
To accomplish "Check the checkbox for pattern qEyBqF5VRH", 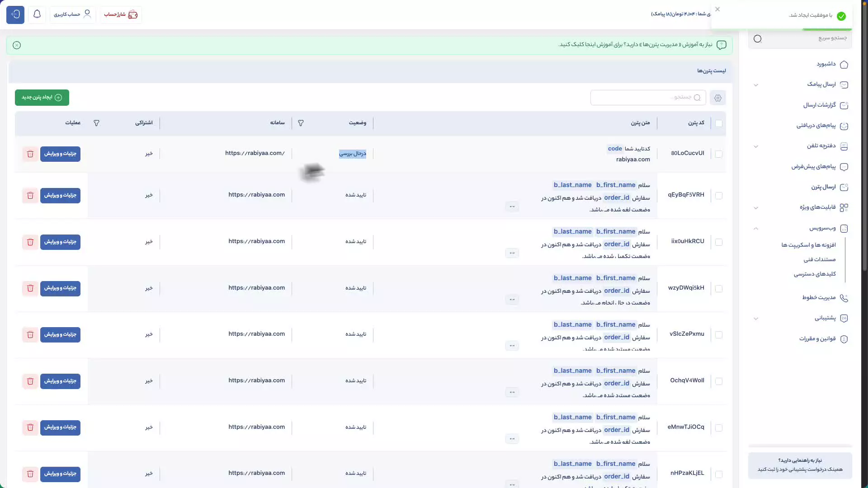I will point(719,196).
